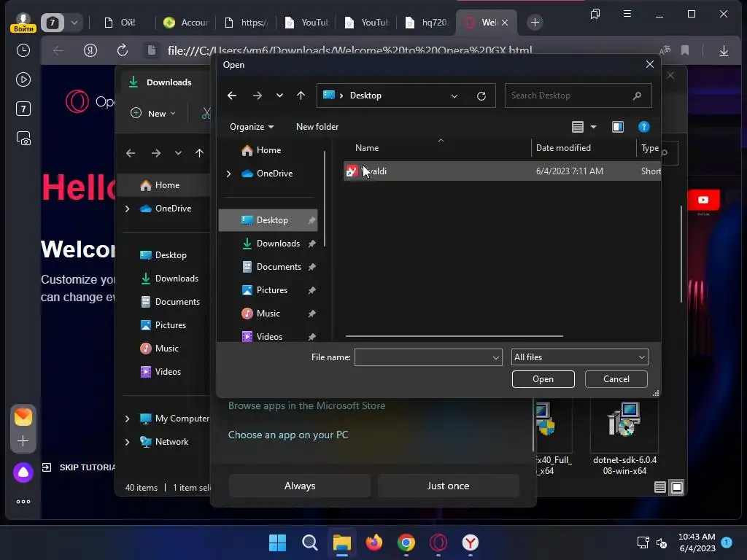747x560 pixels.
Task: Expand My Computer in File Explorer
Action: click(x=127, y=419)
